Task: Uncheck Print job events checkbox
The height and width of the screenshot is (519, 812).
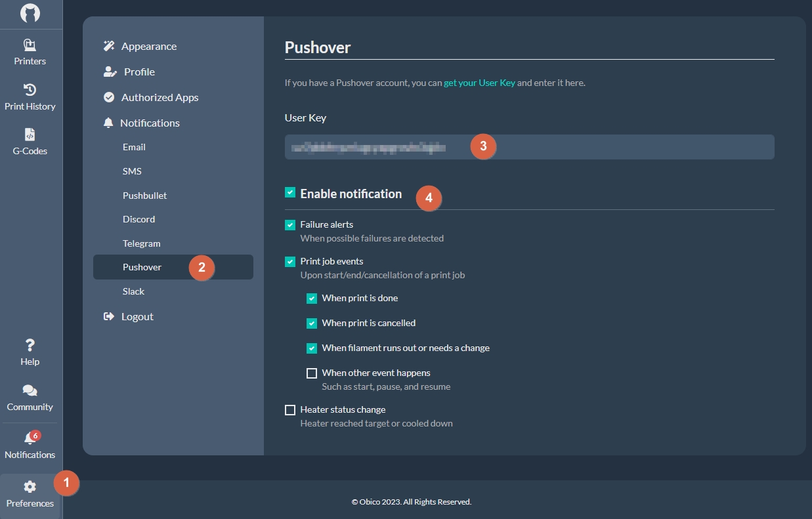Action: (290, 262)
